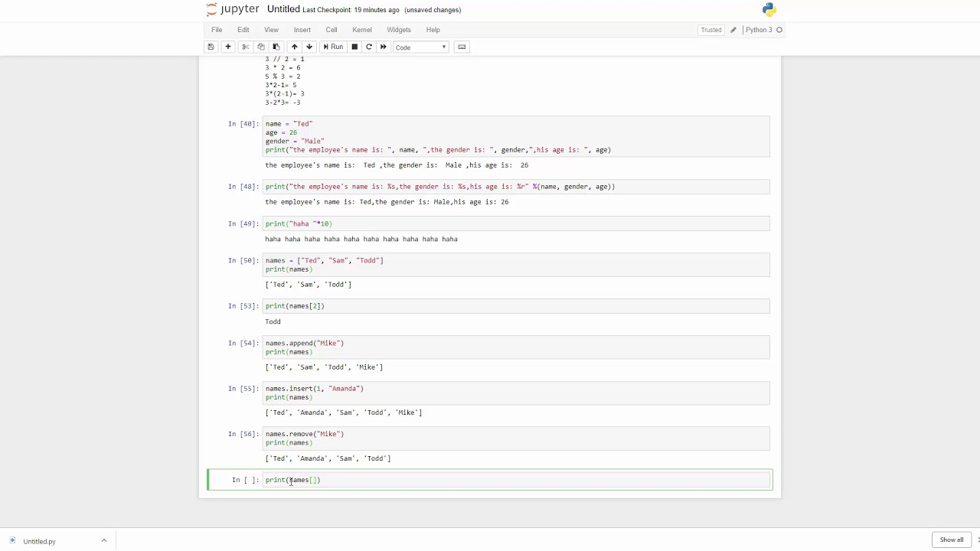Open the Cell menu
This screenshot has height=551, width=980.
click(332, 30)
